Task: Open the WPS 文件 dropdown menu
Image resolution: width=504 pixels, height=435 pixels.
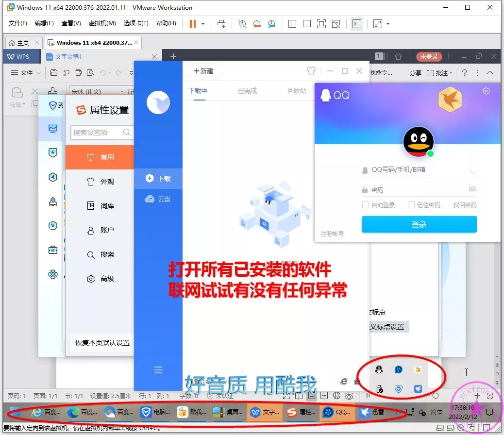Action: tap(22, 73)
